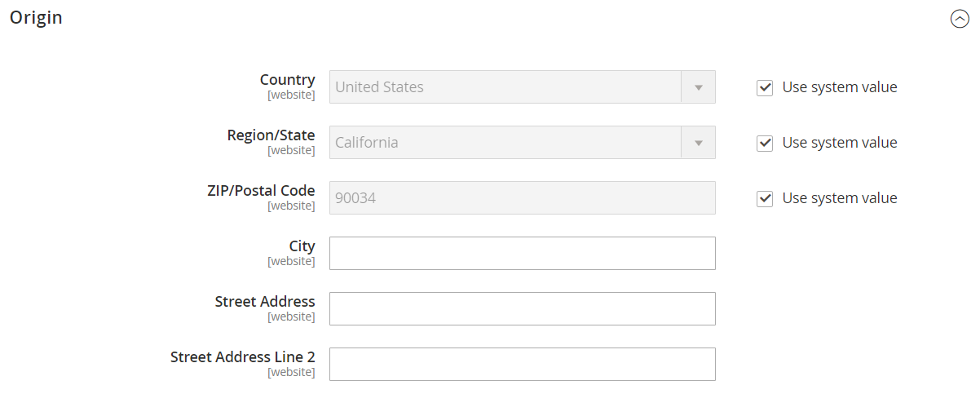Click the City field label
The image size is (980, 394).
[x=302, y=246]
